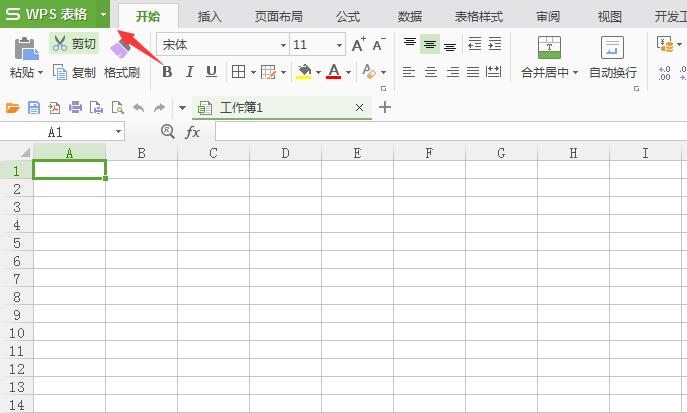Open the draw border dropdown arrow
This screenshot has height=413, width=687.
tap(283, 72)
